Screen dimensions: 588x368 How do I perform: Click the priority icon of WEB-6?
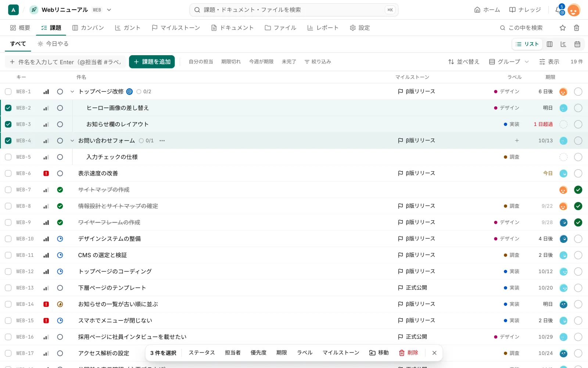click(46, 173)
